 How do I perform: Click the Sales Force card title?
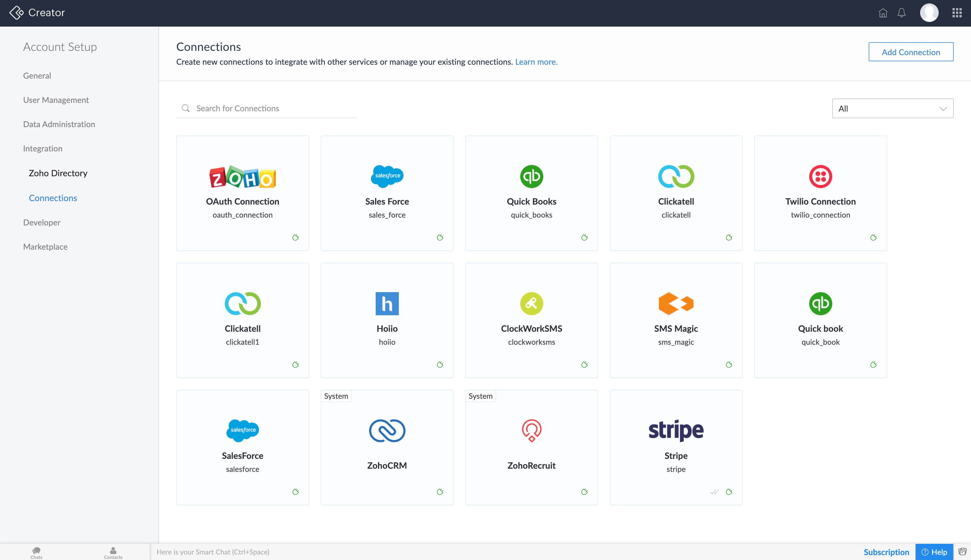(x=387, y=201)
